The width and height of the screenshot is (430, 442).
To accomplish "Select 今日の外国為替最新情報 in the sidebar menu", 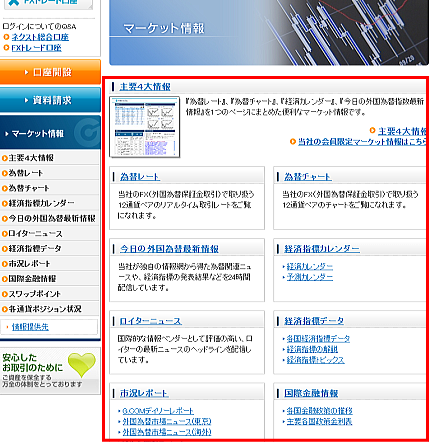I will (50, 218).
